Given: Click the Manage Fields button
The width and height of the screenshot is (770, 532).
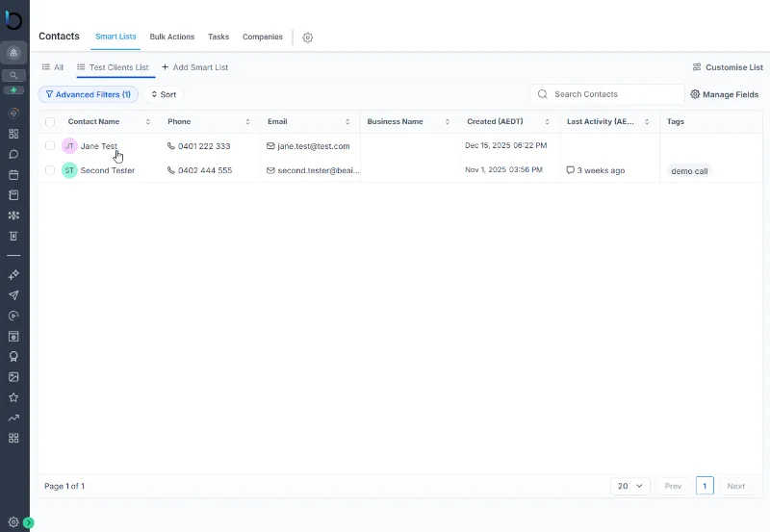Looking at the screenshot, I should tap(725, 94).
